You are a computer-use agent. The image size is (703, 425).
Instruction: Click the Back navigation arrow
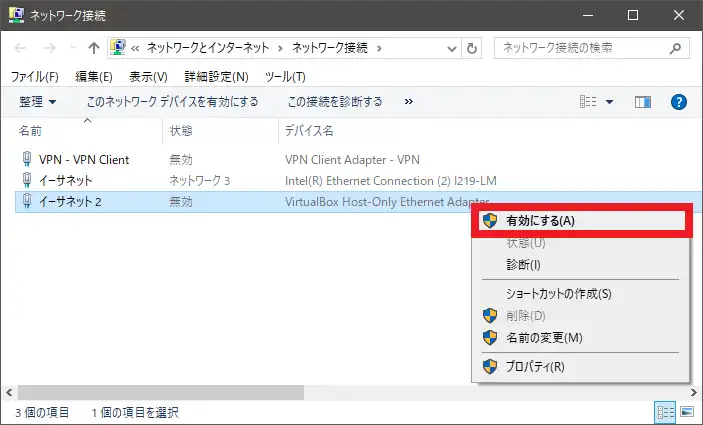pyautogui.click(x=20, y=48)
